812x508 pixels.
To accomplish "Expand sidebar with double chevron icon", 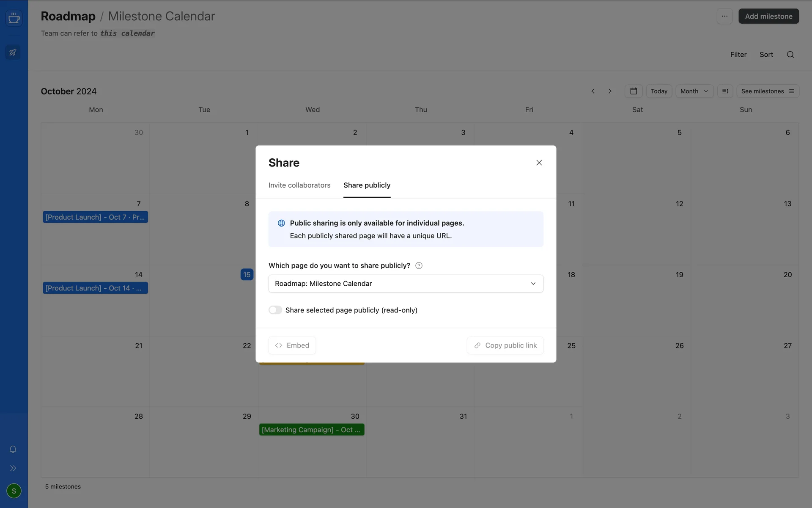I will click(13, 468).
